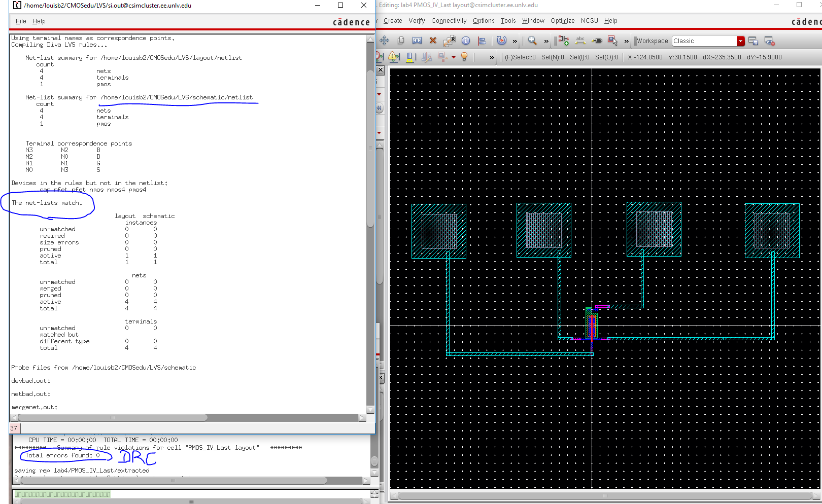822x504 pixels.
Task: Expand toolbar overflow chevron after Undo icon
Action: [515, 41]
